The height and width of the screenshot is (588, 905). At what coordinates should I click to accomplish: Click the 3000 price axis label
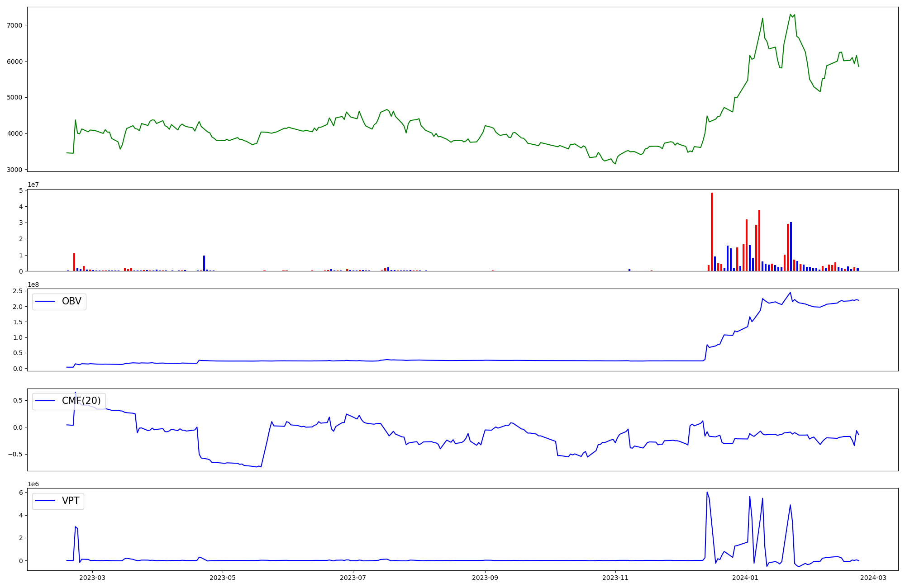point(14,170)
